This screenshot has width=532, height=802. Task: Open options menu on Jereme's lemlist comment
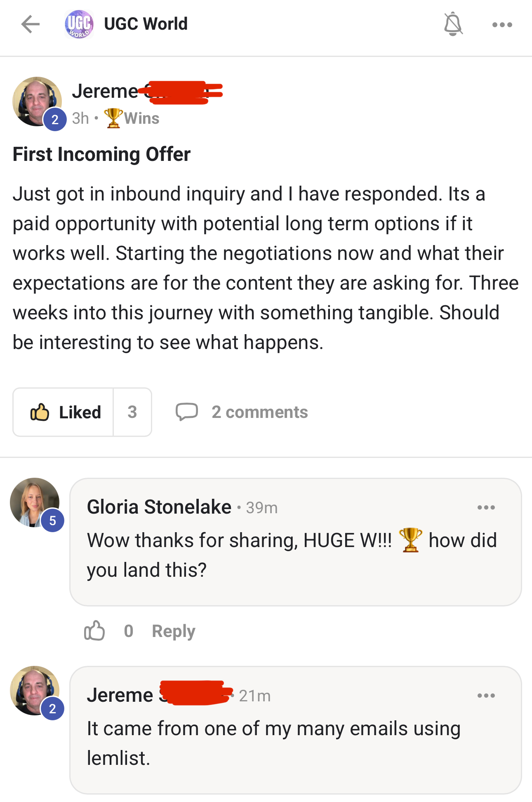point(486,696)
